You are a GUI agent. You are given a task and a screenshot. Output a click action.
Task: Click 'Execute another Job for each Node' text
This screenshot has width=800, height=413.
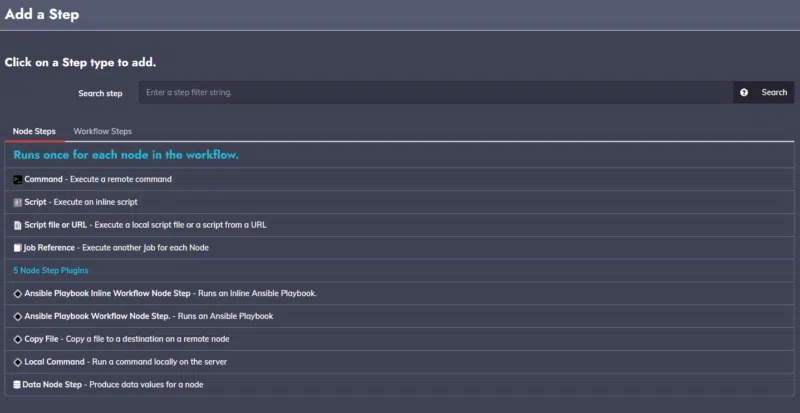(x=145, y=248)
